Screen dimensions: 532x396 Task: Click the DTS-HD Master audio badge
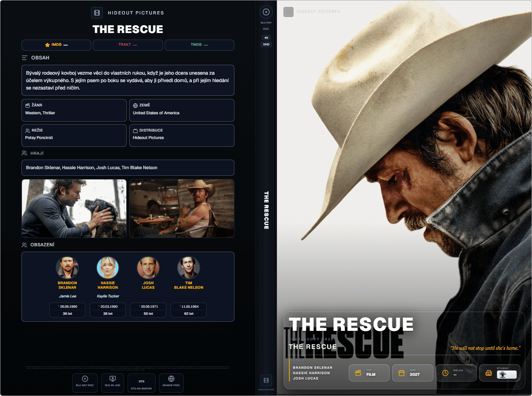click(142, 383)
